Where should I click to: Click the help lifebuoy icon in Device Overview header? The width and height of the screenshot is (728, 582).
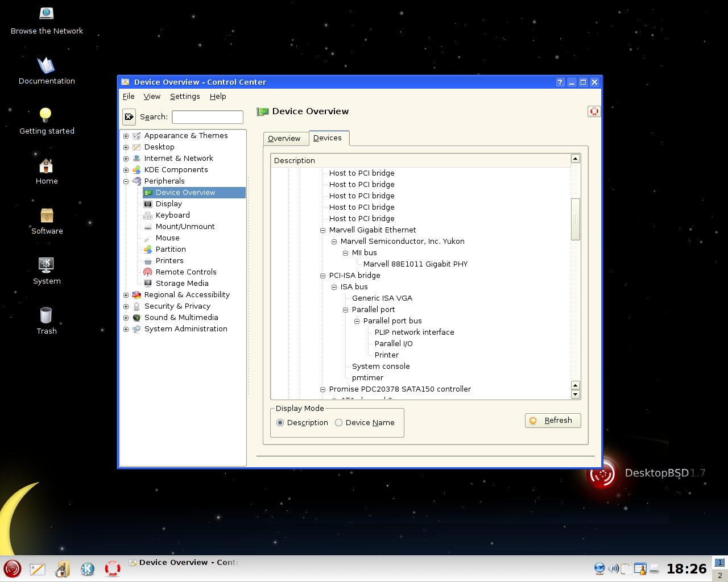[x=594, y=111]
